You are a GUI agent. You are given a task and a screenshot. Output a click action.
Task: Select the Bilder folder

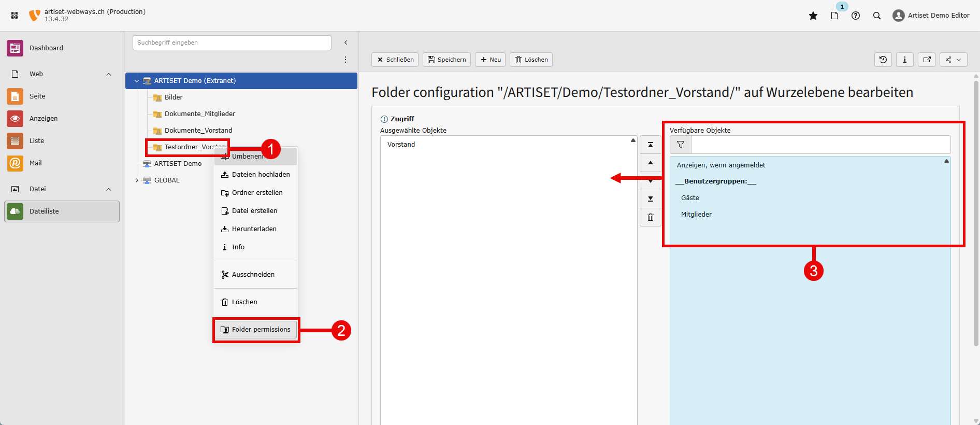(x=174, y=97)
